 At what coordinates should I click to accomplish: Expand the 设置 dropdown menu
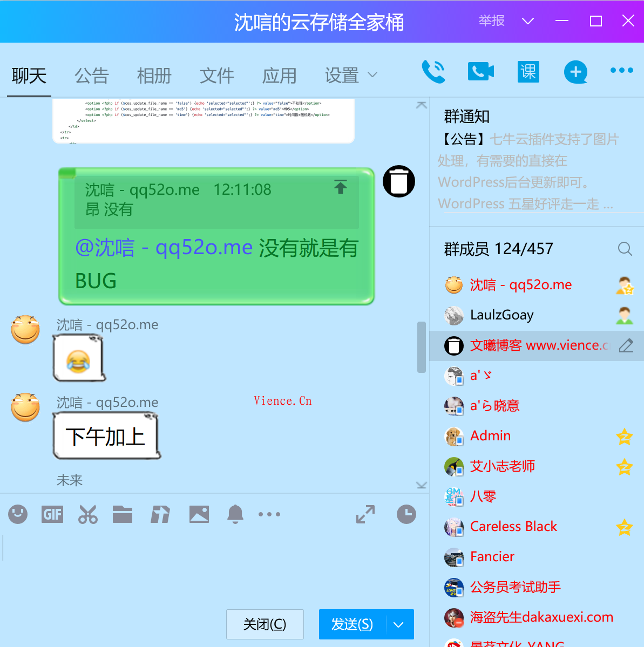[x=373, y=76]
